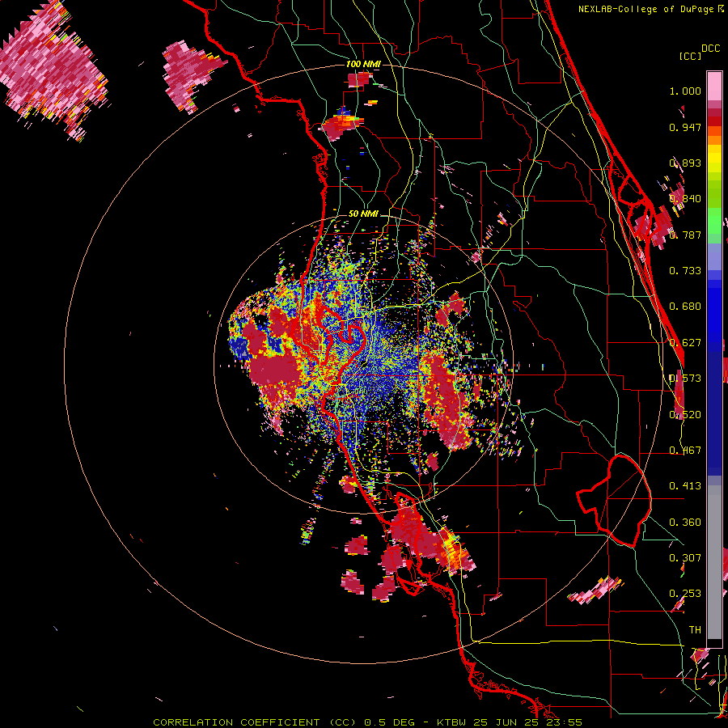Select the 0.947 legend value
The height and width of the screenshot is (728, 728).
pos(685,127)
